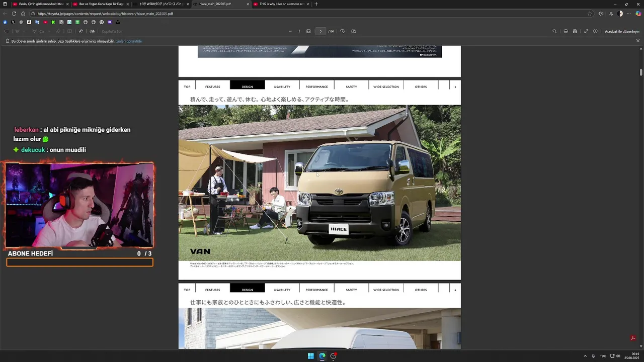Show hidden system tray icons
644x362 pixels.
pyautogui.click(x=585, y=356)
